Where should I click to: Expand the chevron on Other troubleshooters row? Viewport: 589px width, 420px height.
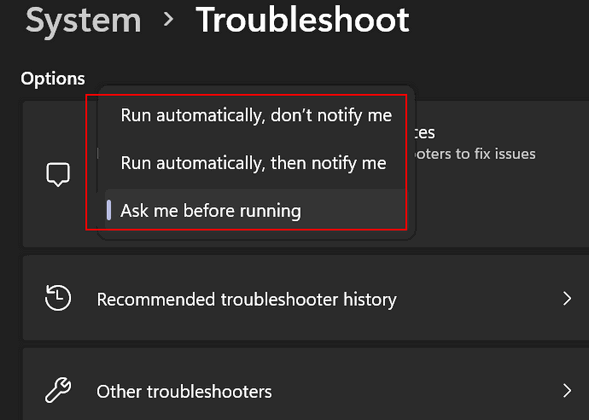(567, 391)
